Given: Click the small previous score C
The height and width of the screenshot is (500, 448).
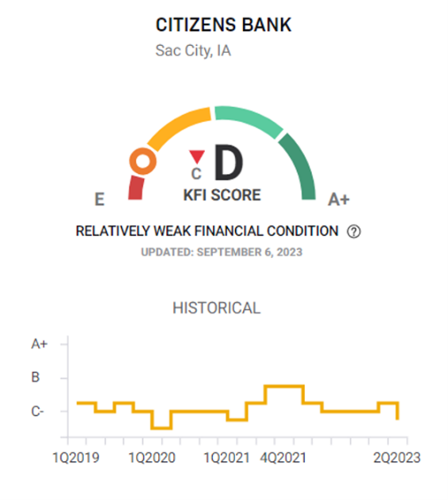Looking at the screenshot, I should (x=196, y=174).
